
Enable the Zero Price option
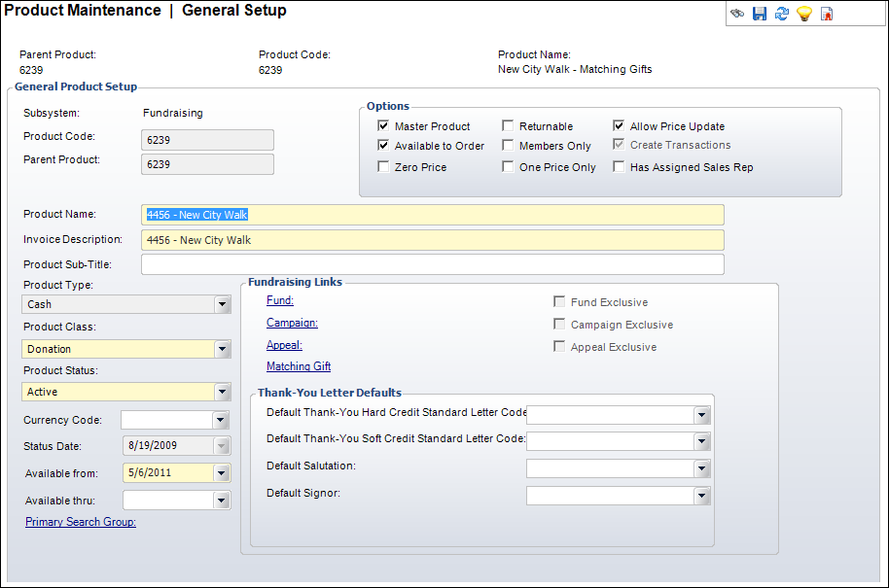tap(383, 167)
